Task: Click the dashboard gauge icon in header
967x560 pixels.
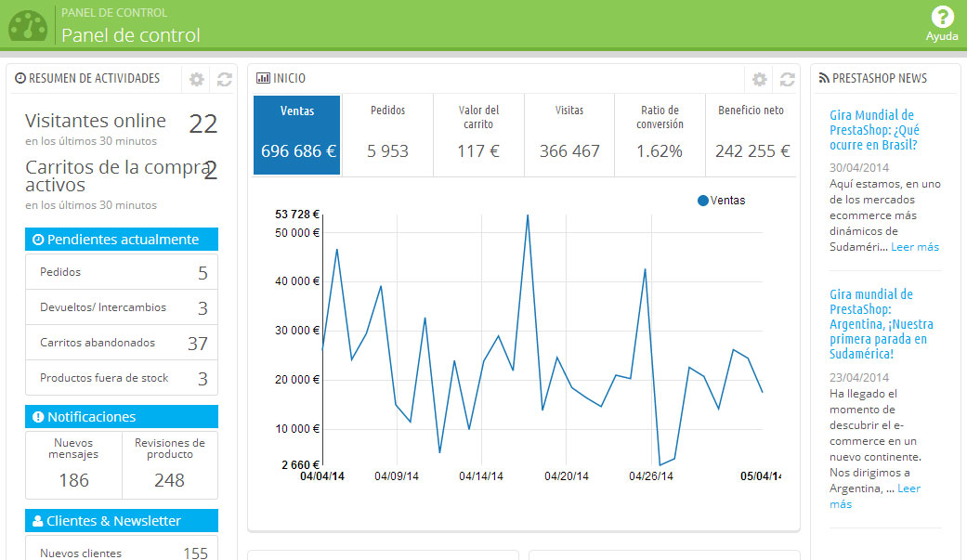Action: click(x=28, y=26)
